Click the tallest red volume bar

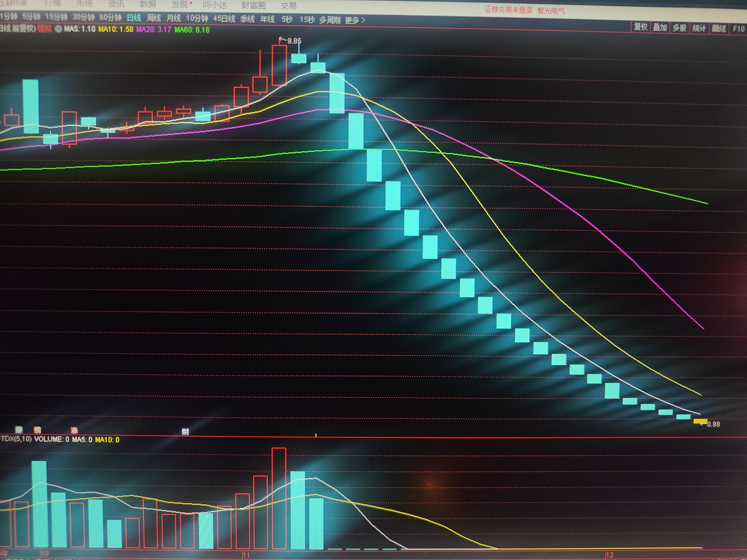pyautogui.click(x=279, y=498)
